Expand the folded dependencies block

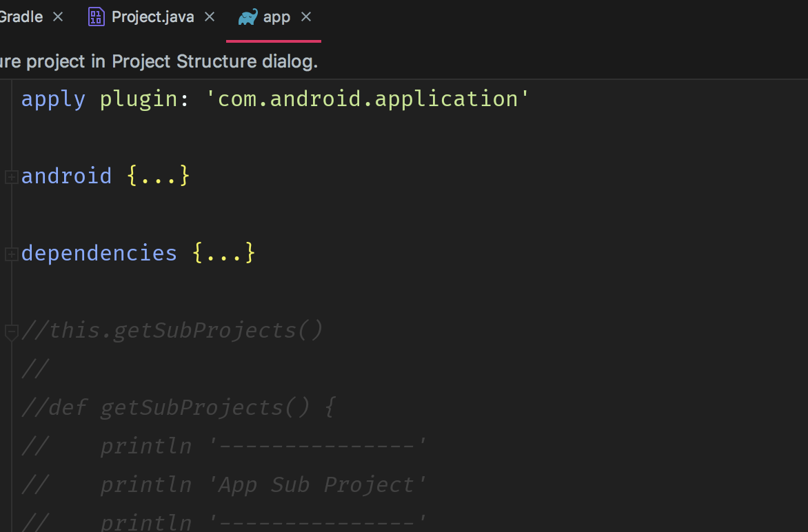pyautogui.click(x=11, y=254)
